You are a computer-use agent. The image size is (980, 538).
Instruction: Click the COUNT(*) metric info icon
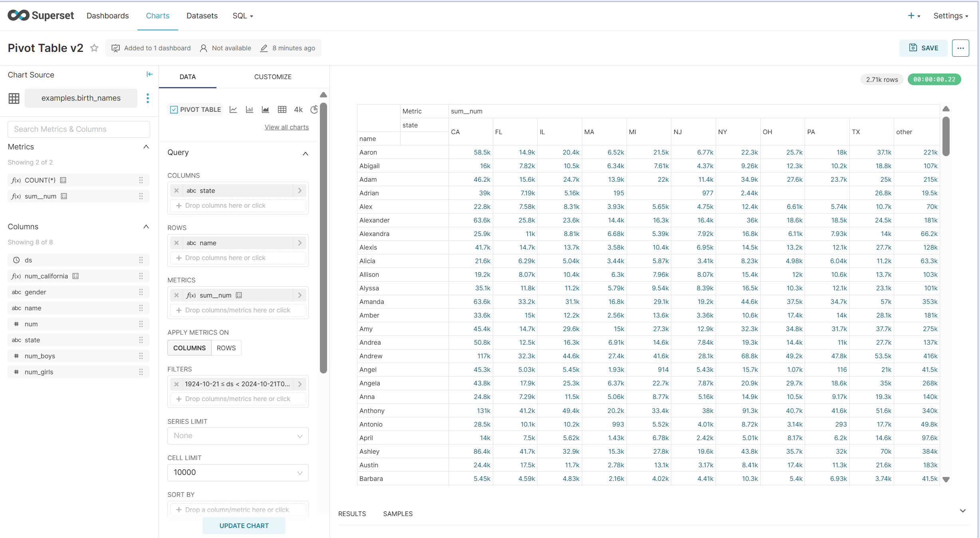63,180
